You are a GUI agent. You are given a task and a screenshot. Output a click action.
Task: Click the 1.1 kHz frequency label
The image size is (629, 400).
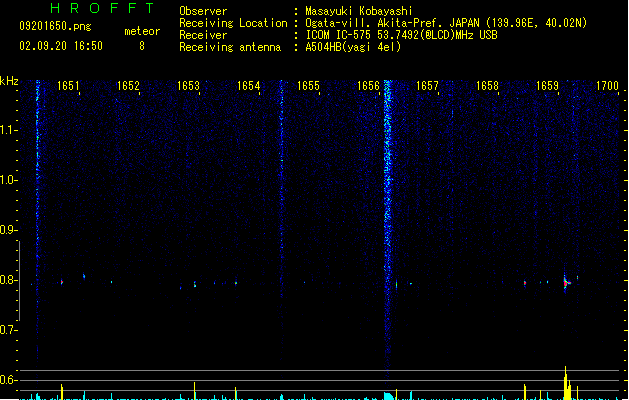click(8, 130)
